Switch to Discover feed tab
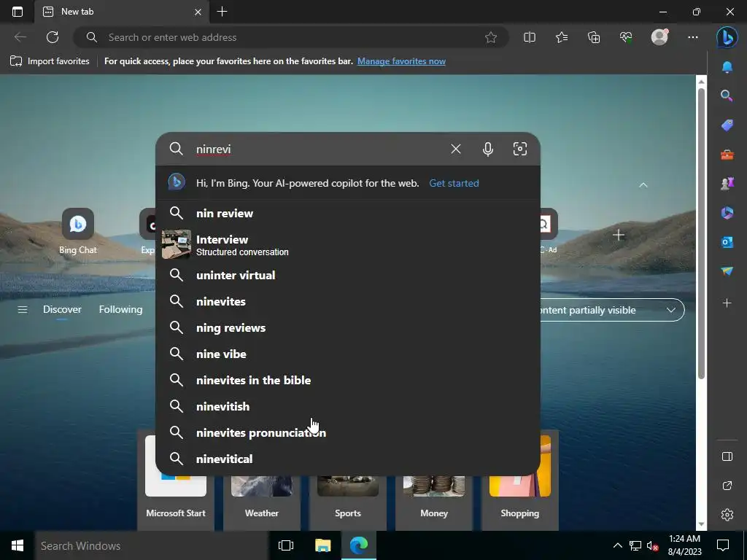Viewport: 747px width, 560px height. (x=62, y=309)
